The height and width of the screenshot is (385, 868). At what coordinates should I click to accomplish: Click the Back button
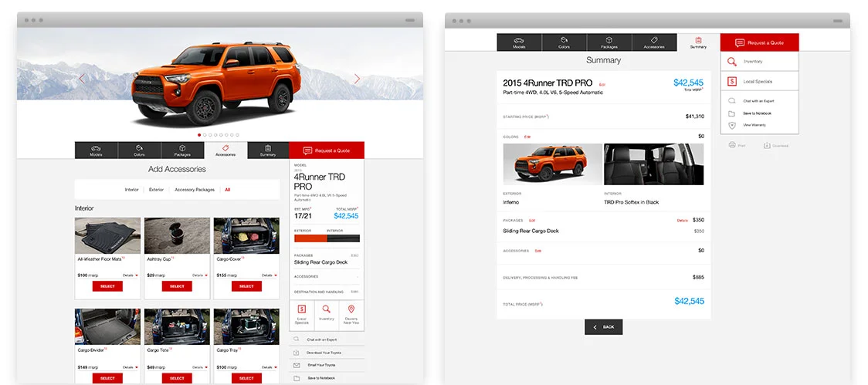click(603, 327)
